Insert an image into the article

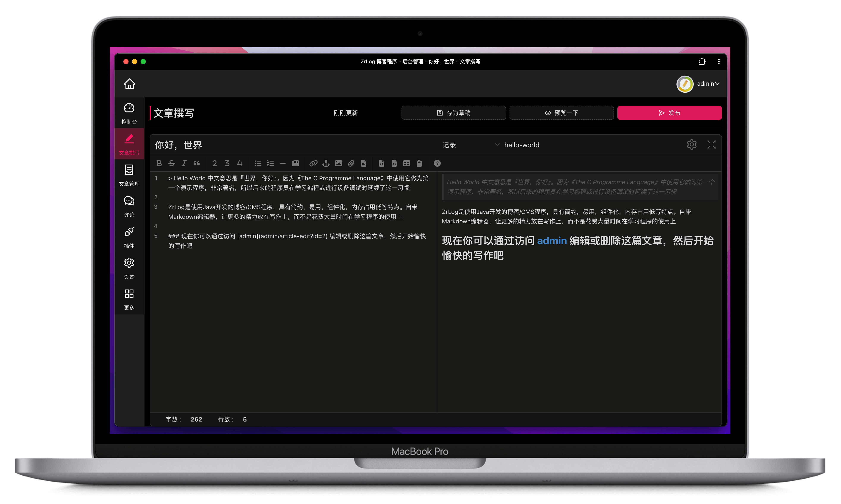point(338,163)
